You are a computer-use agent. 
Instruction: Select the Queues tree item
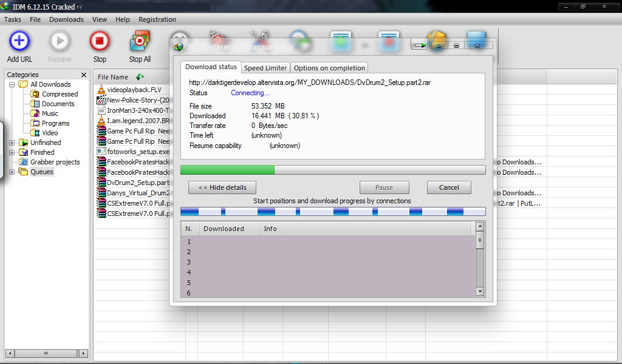coord(42,172)
